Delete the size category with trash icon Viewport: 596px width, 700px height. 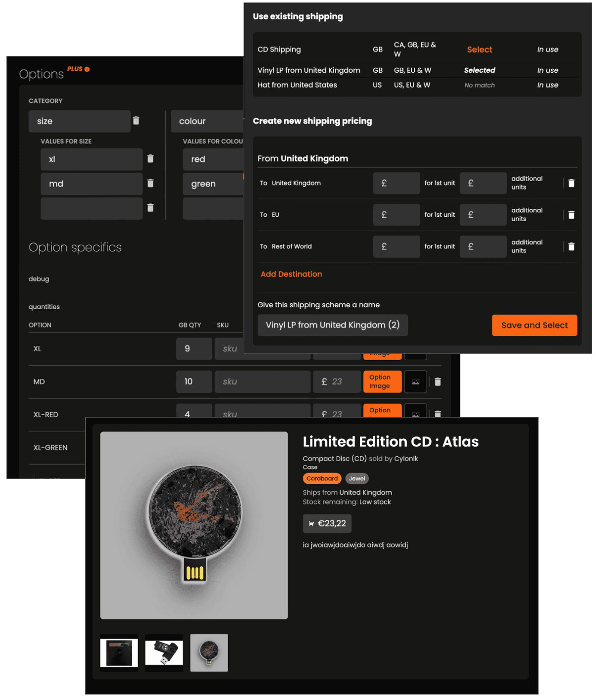[x=136, y=121]
